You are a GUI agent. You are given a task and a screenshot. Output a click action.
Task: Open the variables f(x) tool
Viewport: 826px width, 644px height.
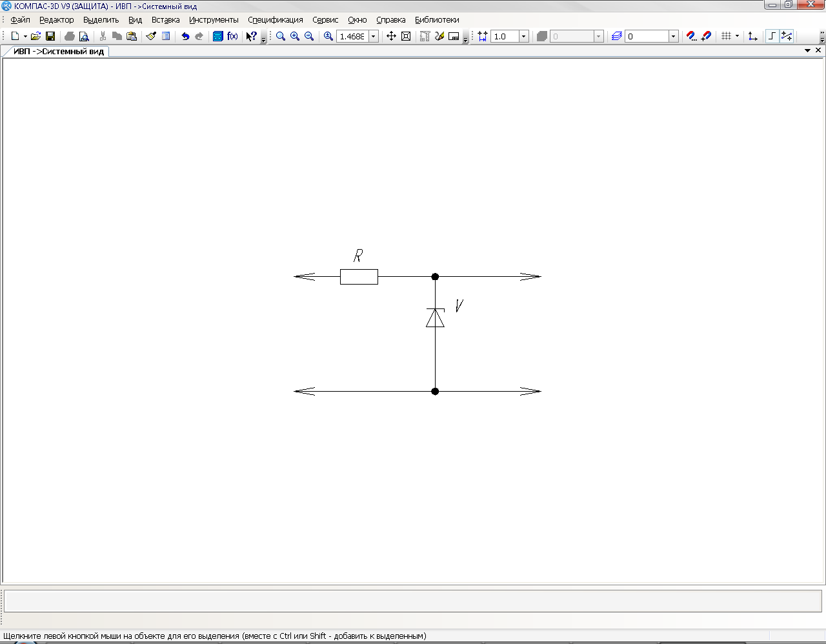click(x=232, y=37)
